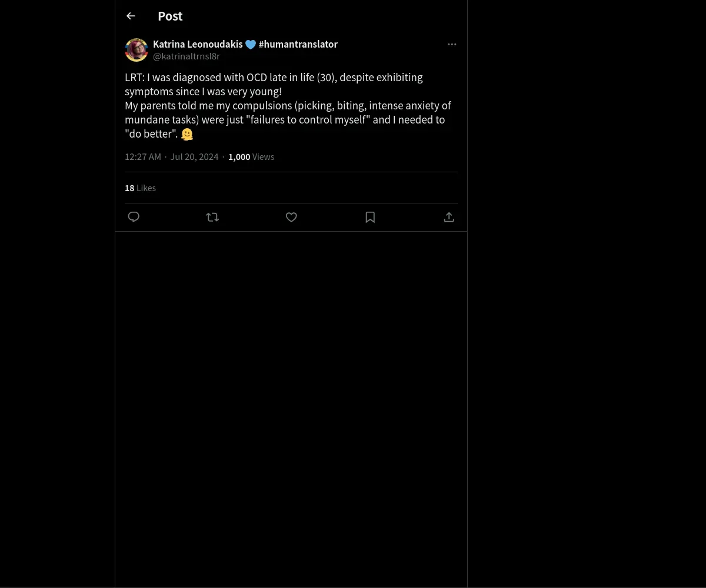View the 18 Likes list
The image size is (706, 588).
pos(140,188)
